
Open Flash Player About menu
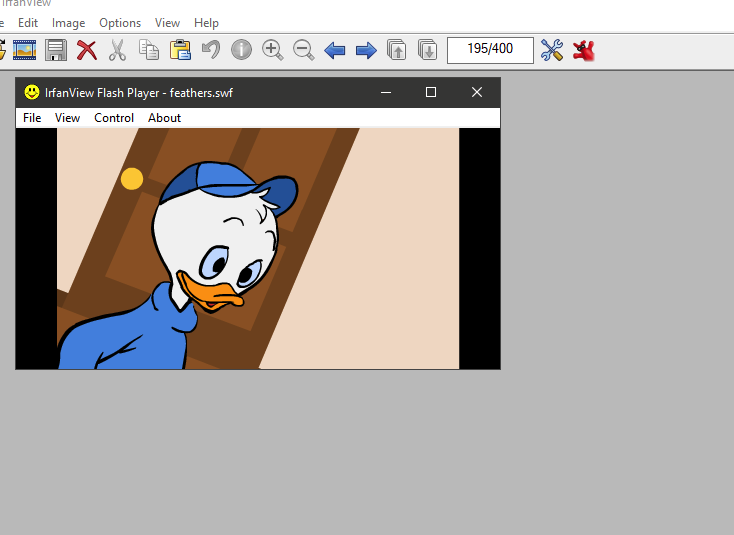165,118
